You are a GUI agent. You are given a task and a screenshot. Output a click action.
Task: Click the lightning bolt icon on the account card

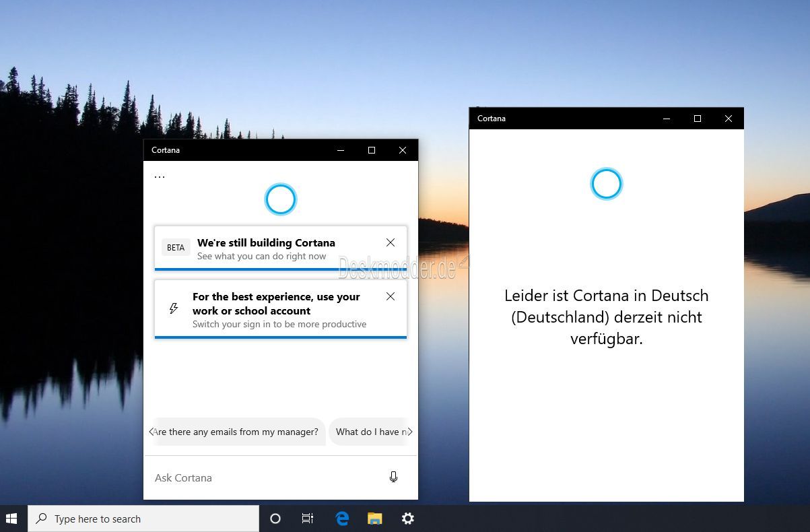173,309
